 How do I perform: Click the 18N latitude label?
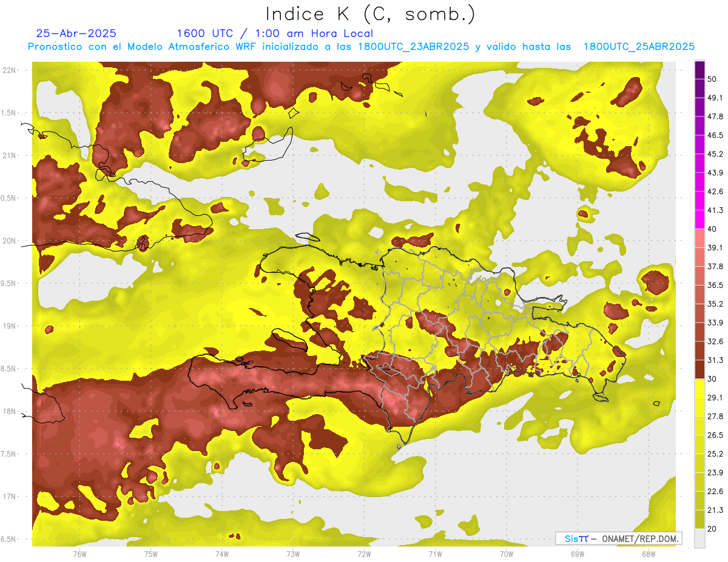coord(10,411)
